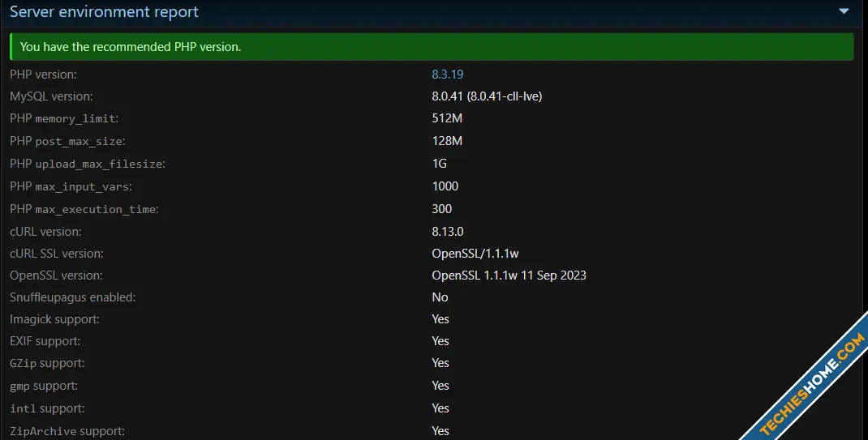Select the OpenSSL/1.1.1w value
Screen dimensions: 868x440
click(475, 254)
